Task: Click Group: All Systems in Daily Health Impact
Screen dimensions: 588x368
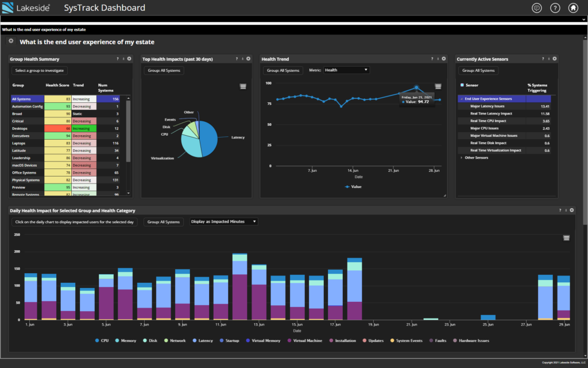Action: coord(164,222)
